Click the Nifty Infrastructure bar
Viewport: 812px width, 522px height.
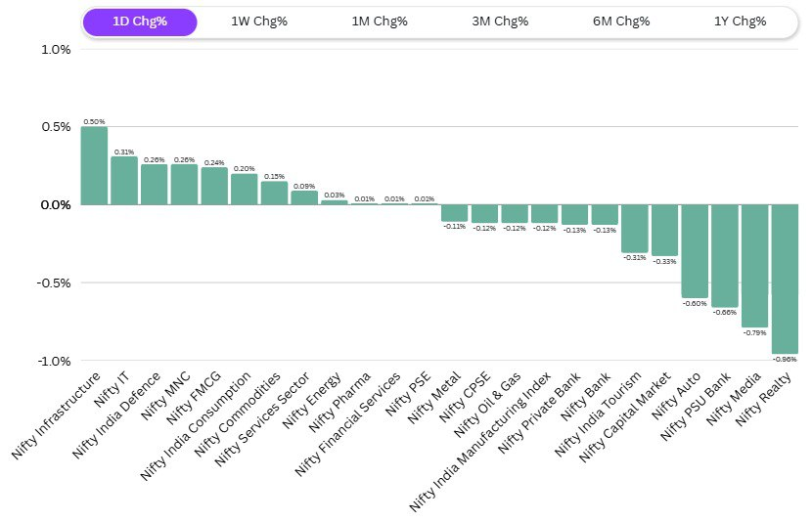coord(94,165)
